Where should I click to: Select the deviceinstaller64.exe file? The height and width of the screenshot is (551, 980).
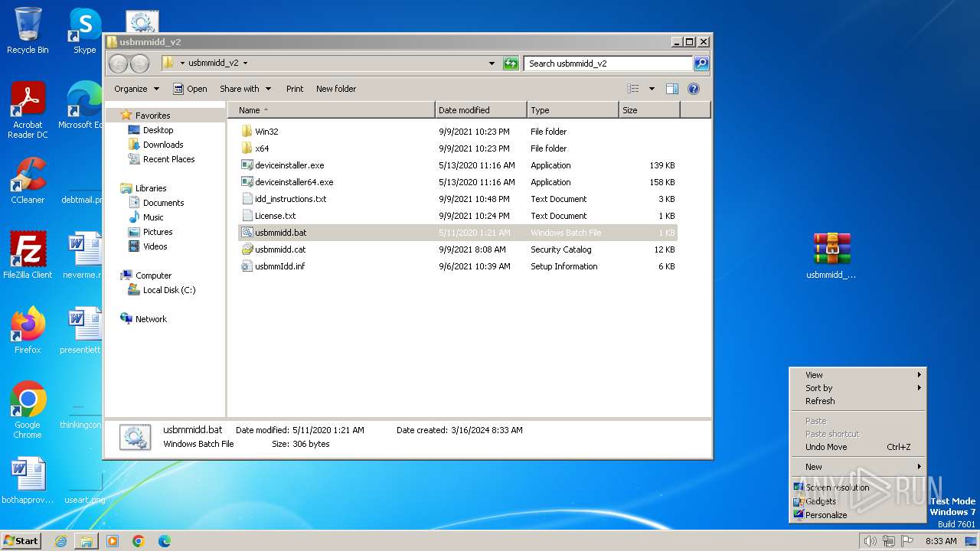point(294,182)
